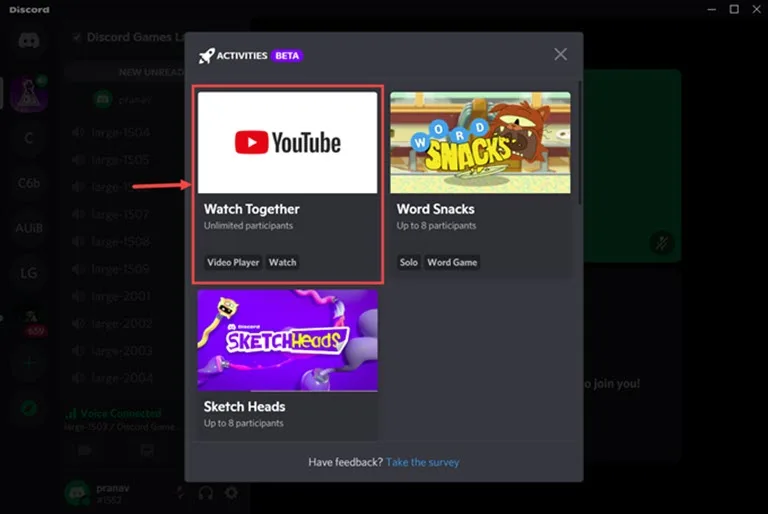
Task: Launch the Sketch Heads activity thumbnail
Action: click(288, 341)
